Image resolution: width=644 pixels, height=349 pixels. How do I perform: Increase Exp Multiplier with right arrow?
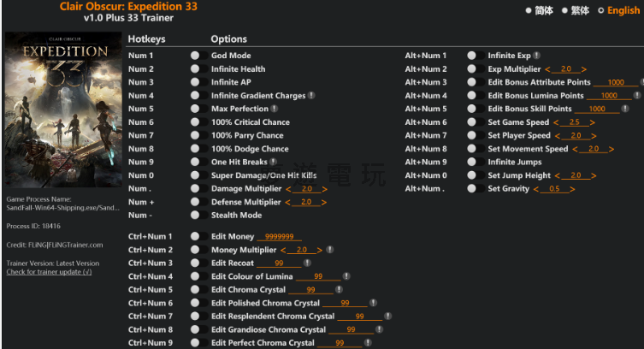point(584,69)
